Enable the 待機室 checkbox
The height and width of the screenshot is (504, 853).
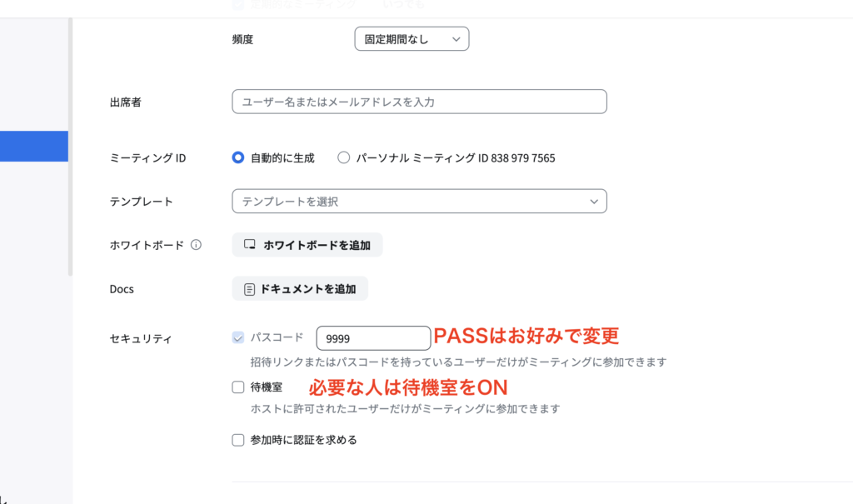[237, 387]
